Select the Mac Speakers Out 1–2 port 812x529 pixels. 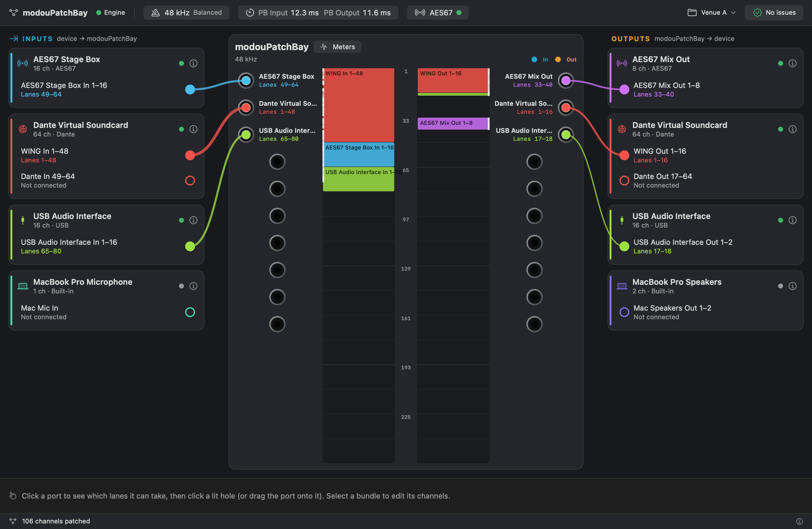click(624, 312)
